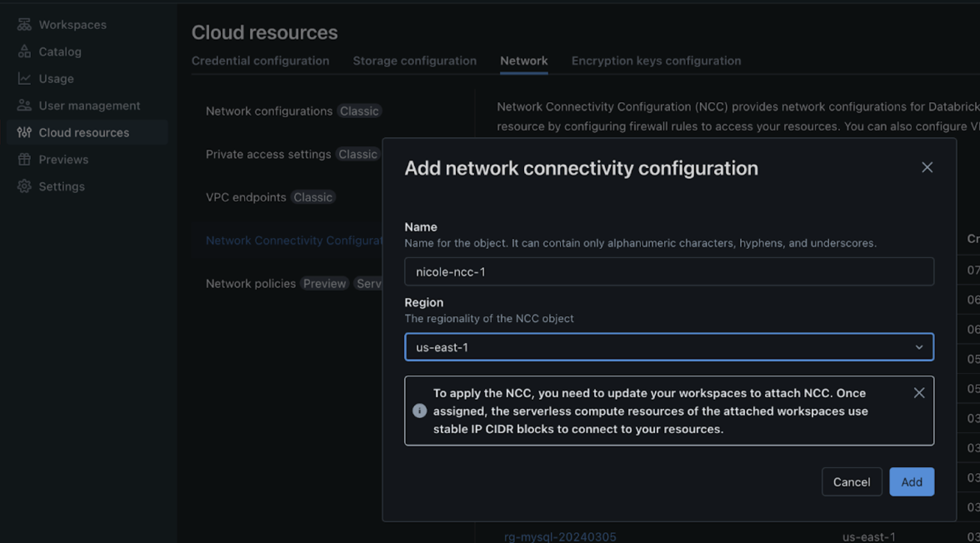Open the rg-mysql-20240305 link

point(560,537)
